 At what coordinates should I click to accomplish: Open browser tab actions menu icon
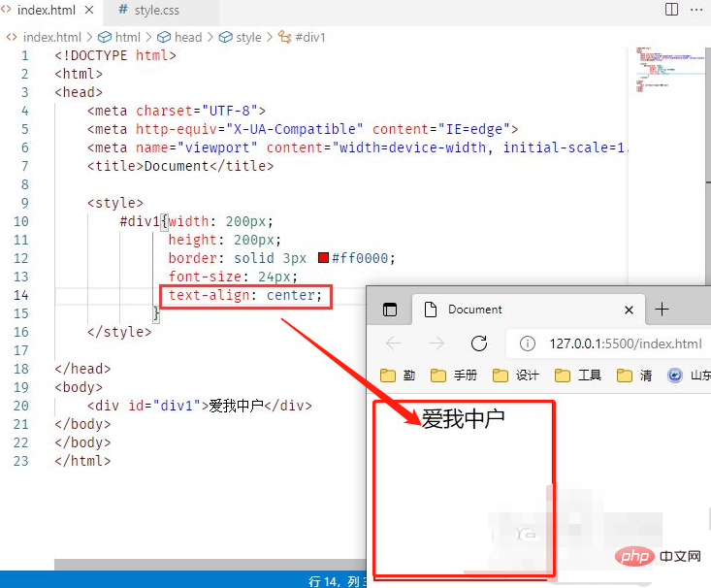click(390, 310)
